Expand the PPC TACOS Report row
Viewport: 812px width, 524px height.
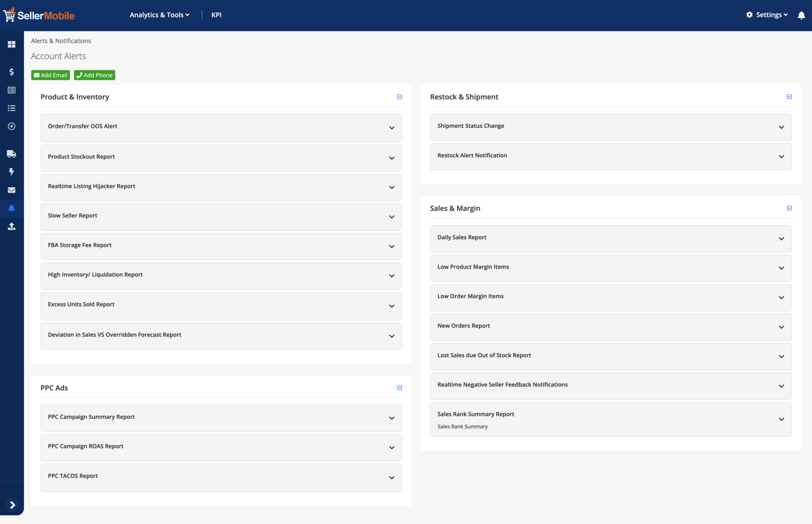[x=392, y=478]
